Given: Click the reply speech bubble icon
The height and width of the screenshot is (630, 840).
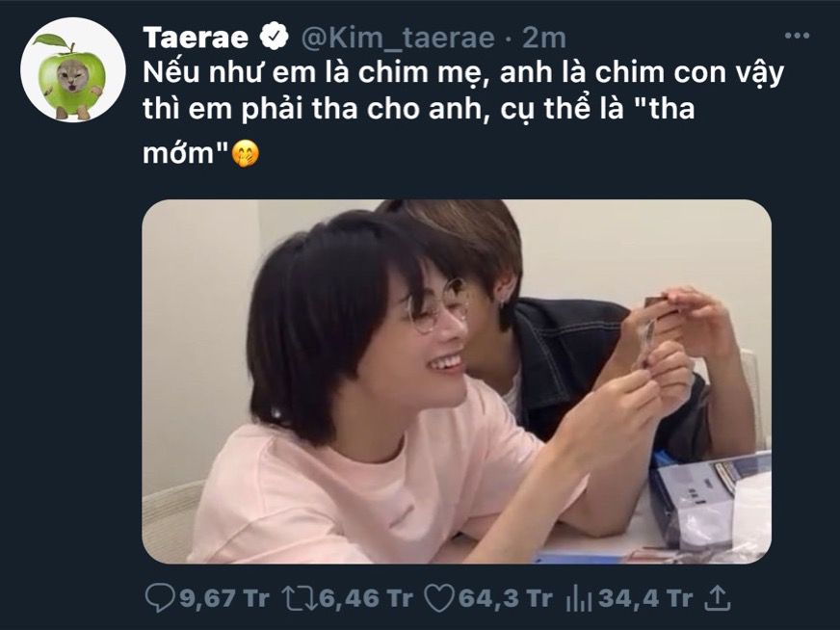Looking at the screenshot, I should coord(160,598).
